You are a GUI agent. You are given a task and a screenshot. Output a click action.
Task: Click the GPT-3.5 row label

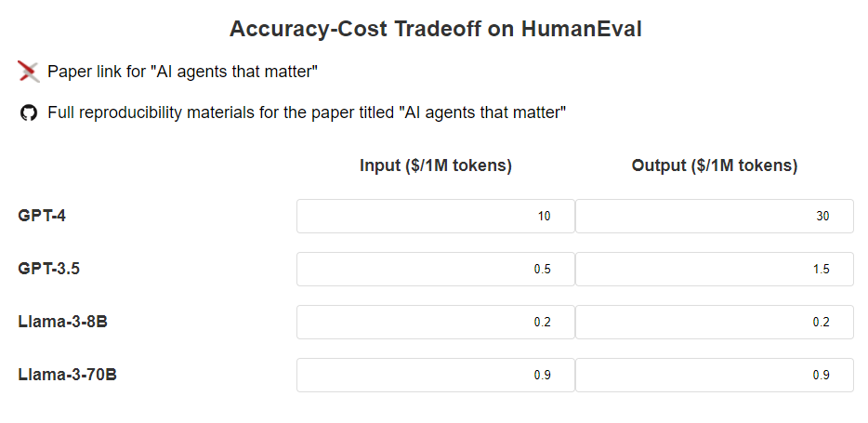click(49, 270)
